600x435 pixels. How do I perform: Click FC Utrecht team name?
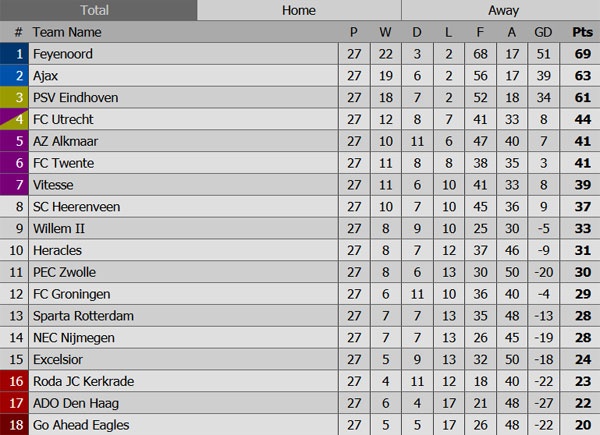pyautogui.click(x=63, y=120)
